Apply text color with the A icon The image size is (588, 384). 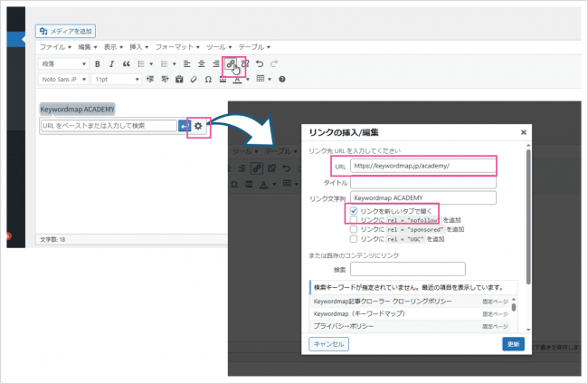tap(237, 79)
